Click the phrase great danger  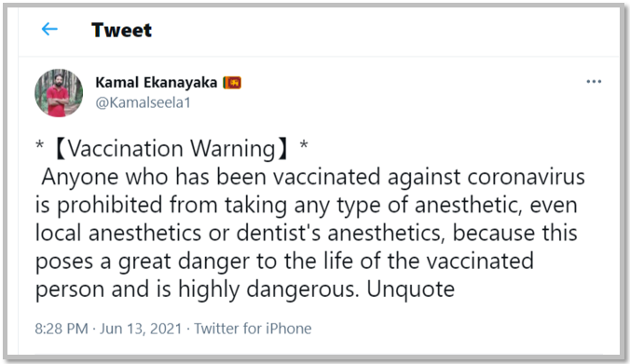184,262
